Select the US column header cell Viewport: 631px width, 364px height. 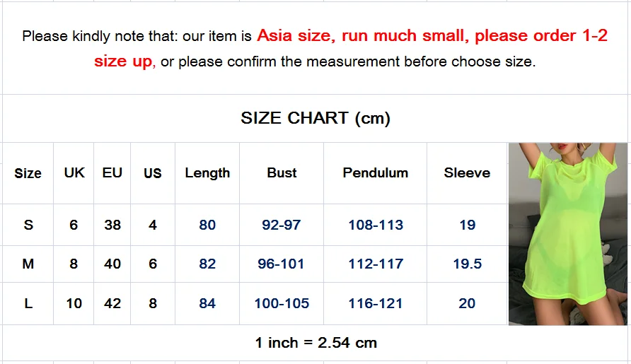click(x=153, y=173)
